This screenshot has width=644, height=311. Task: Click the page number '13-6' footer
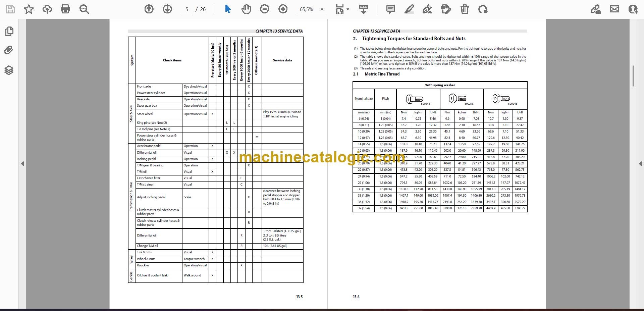(356, 297)
